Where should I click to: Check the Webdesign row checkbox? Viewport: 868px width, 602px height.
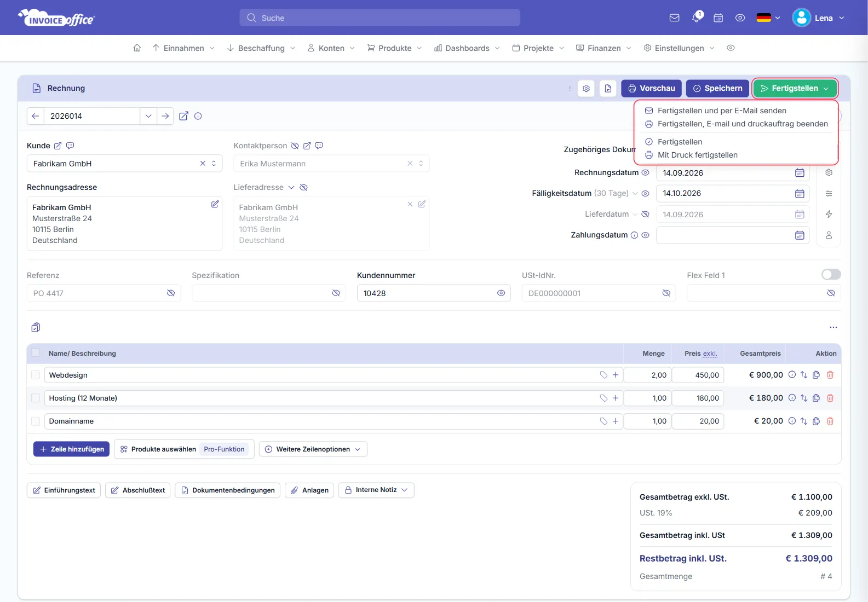[x=36, y=375]
